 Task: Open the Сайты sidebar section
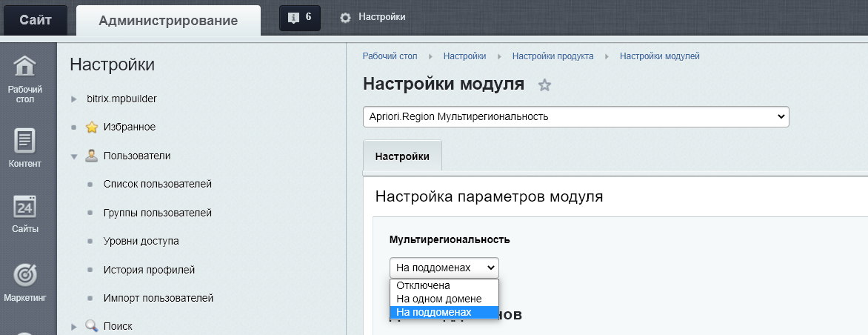pyautogui.click(x=25, y=213)
